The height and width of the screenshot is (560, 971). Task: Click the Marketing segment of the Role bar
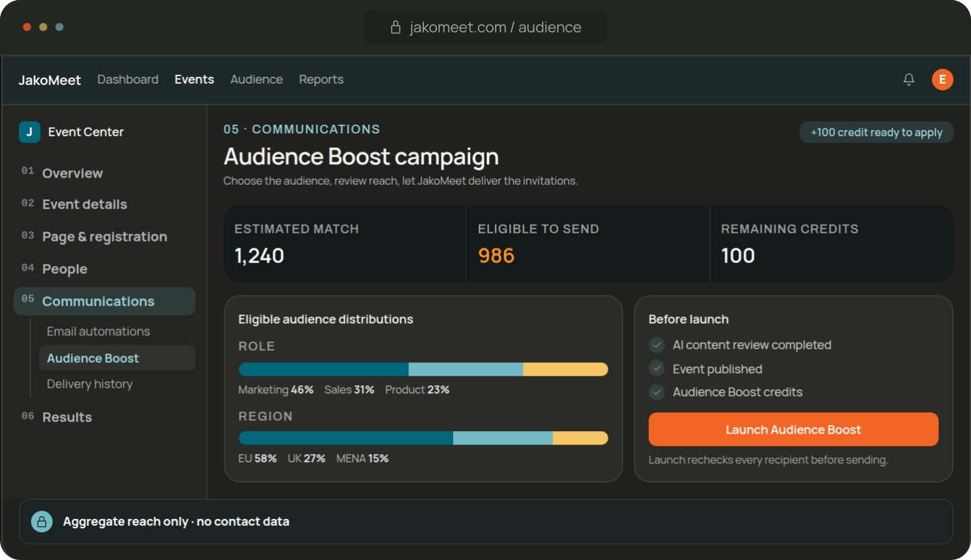[x=323, y=369]
